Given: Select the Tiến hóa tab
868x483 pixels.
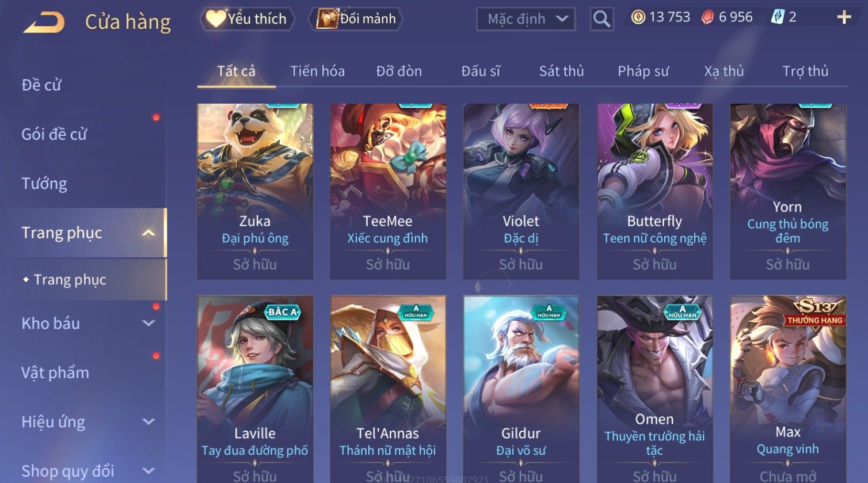Looking at the screenshot, I should tap(317, 71).
